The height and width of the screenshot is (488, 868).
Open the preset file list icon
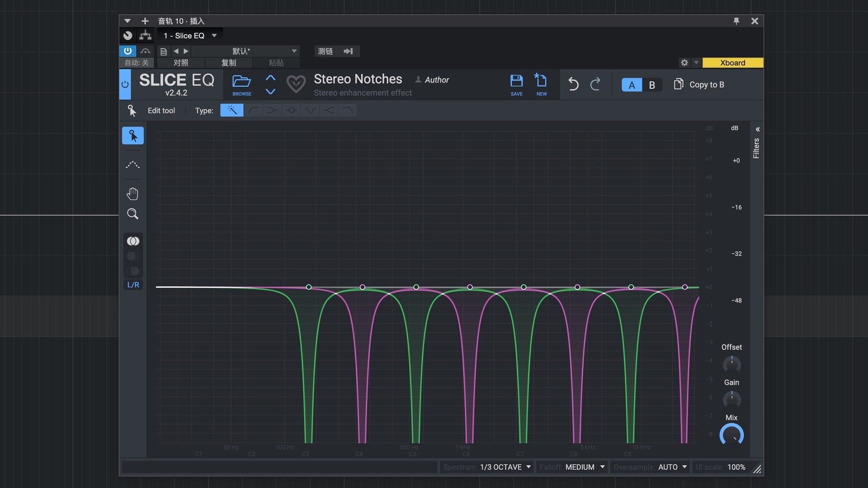click(164, 52)
